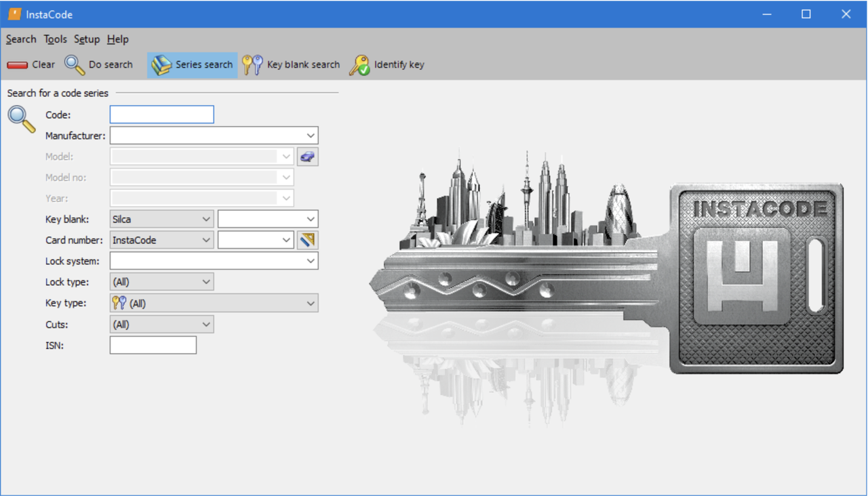The width and height of the screenshot is (868, 496).
Task: Expand the Lock type dropdown
Action: tap(206, 282)
